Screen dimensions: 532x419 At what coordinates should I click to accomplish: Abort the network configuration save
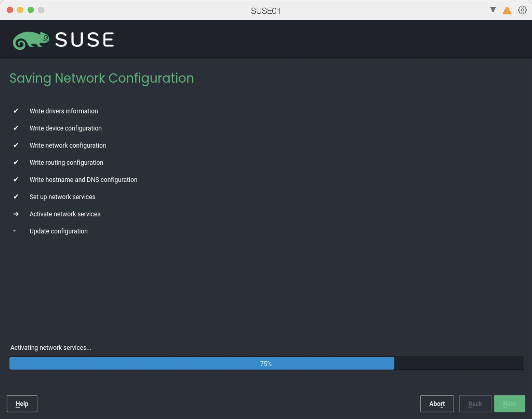coord(437,403)
